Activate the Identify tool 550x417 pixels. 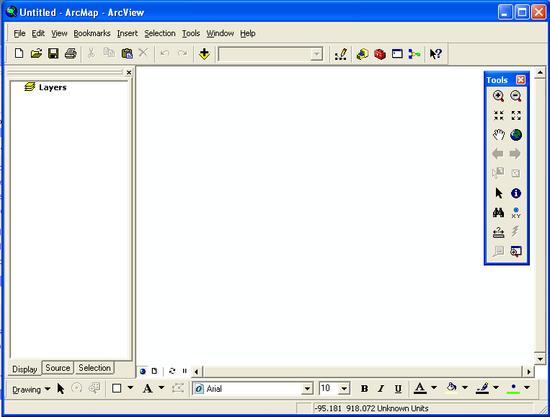click(x=516, y=193)
